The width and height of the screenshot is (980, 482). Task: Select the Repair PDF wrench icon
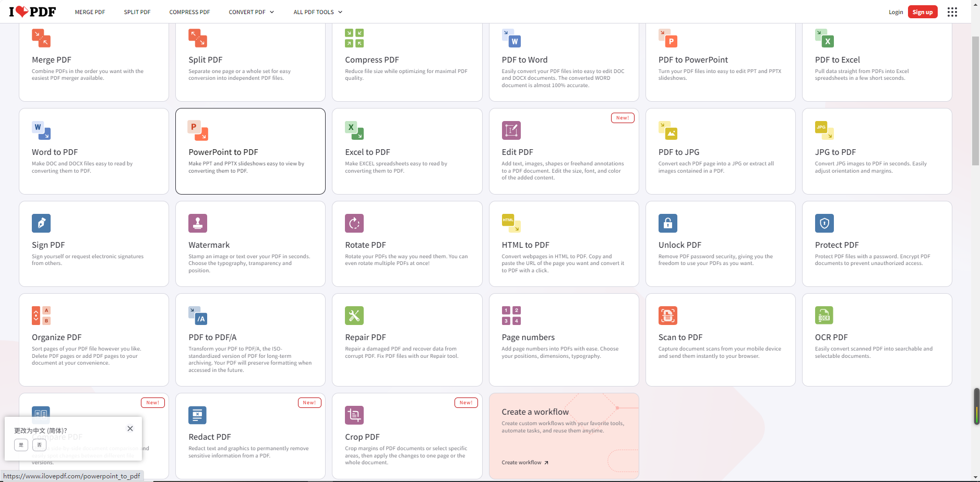[354, 316]
